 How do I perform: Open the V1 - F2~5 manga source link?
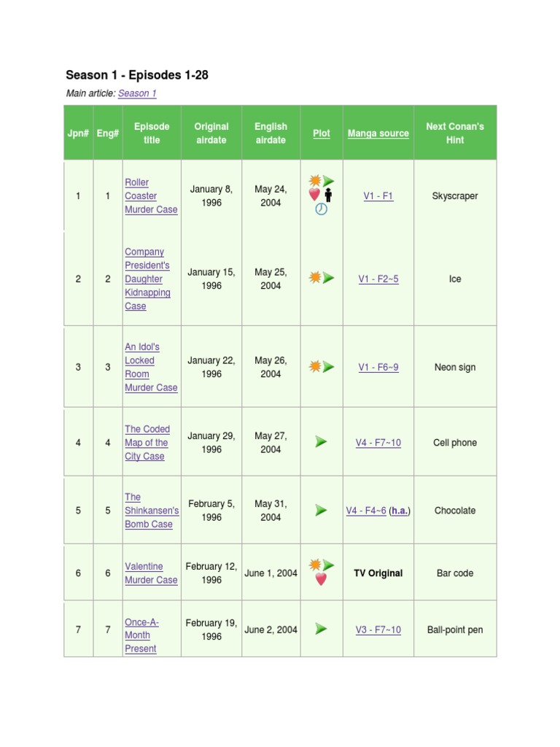378,279
